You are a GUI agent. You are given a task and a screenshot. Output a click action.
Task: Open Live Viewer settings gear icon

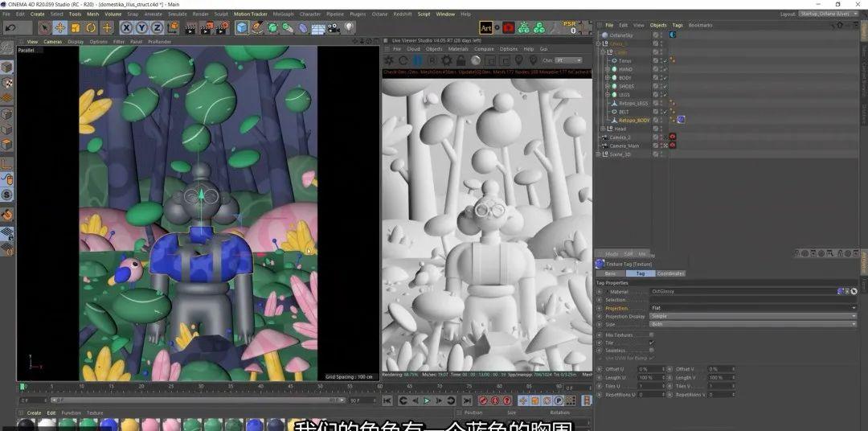click(x=446, y=60)
